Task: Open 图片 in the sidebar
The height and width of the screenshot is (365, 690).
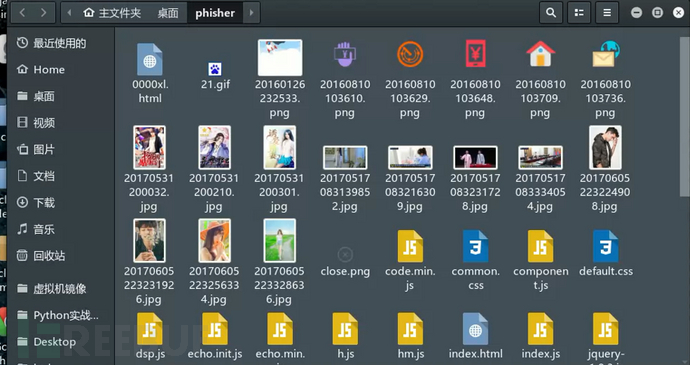Action: click(61, 150)
